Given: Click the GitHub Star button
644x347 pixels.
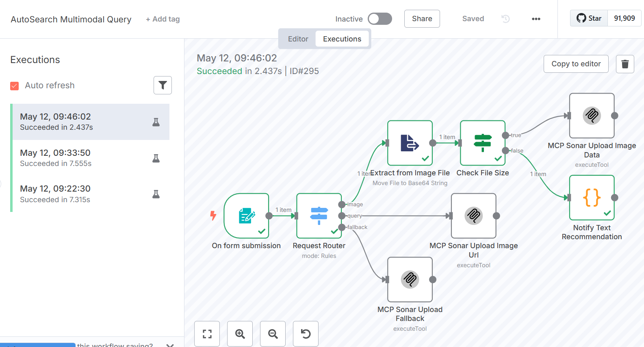Looking at the screenshot, I should point(589,18).
